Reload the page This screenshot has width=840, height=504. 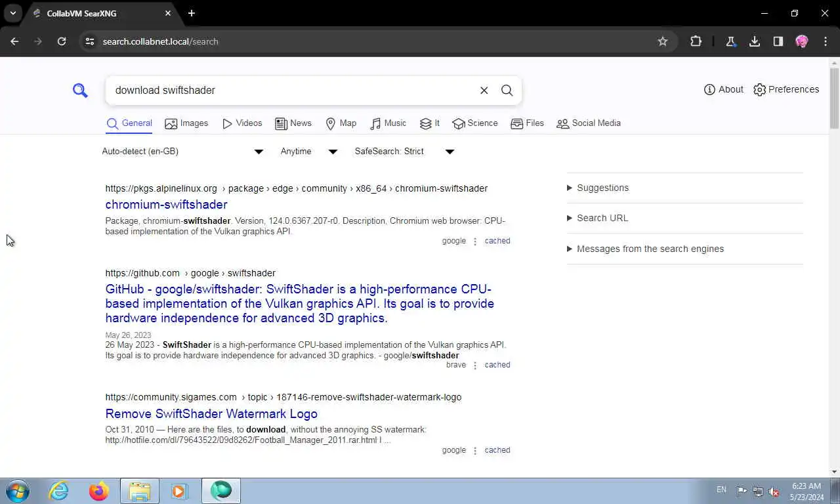(x=62, y=41)
